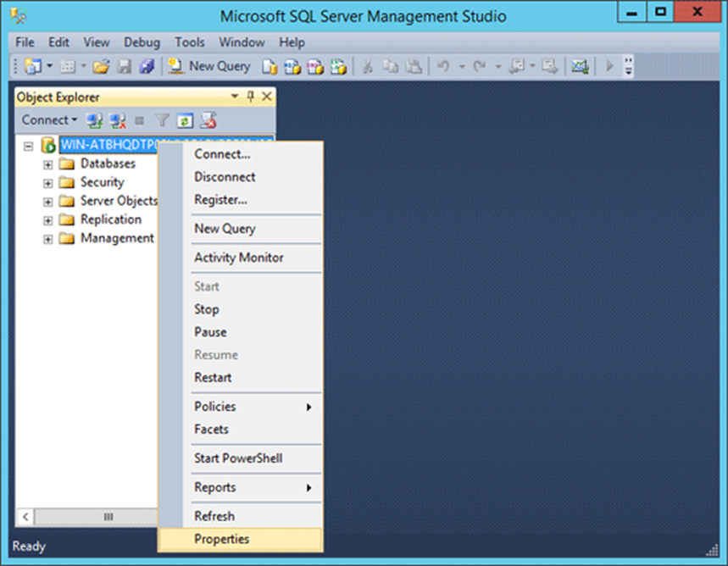Close the Object Explorer panel
Viewport: 728px width, 566px height.
266,97
